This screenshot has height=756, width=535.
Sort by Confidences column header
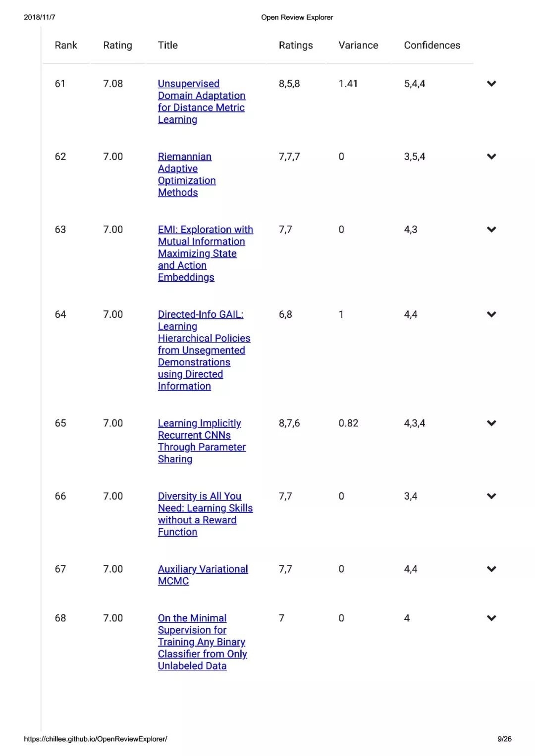point(432,45)
